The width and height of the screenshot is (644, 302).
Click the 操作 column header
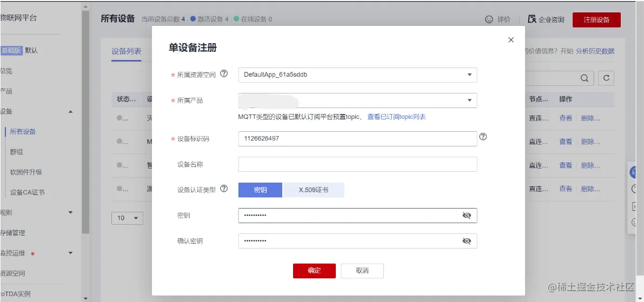point(566,99)
